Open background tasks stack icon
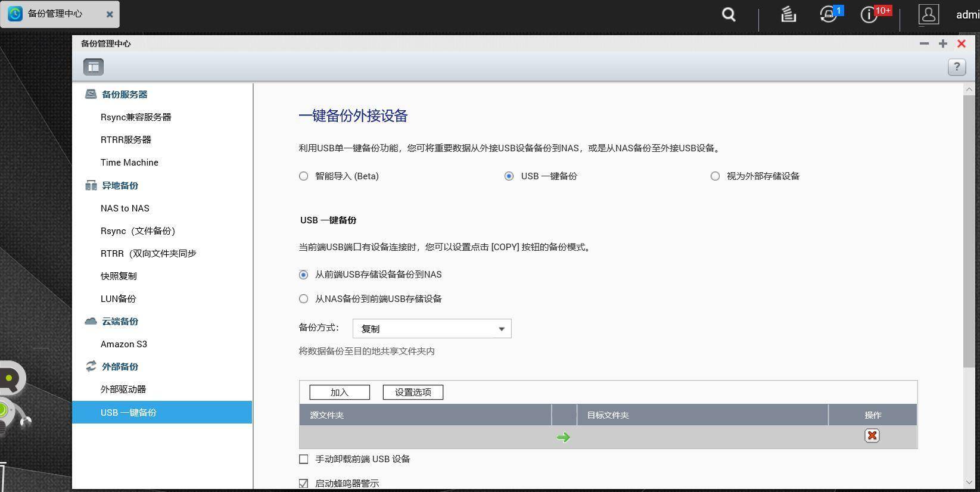This screenshot has height=492, width=980. (788, 14)
